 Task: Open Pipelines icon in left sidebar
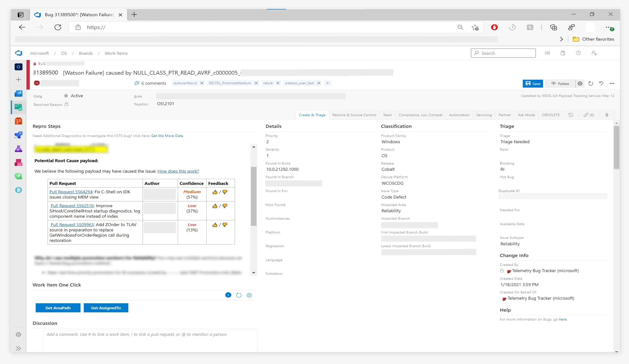tap(19, 135)
